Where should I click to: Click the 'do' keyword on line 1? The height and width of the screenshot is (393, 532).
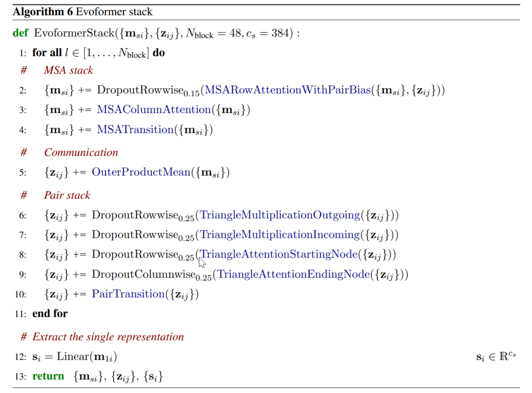(x=159, y=52)
